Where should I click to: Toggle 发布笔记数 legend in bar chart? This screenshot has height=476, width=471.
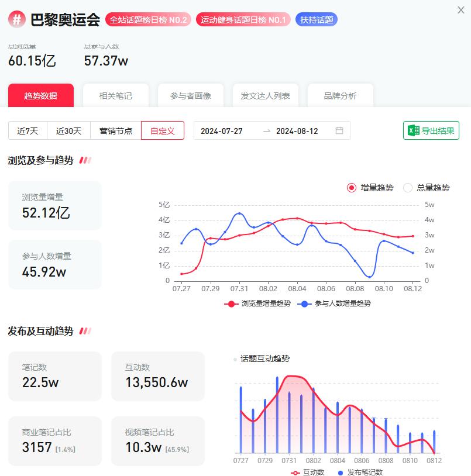click(x=360, y=472)
